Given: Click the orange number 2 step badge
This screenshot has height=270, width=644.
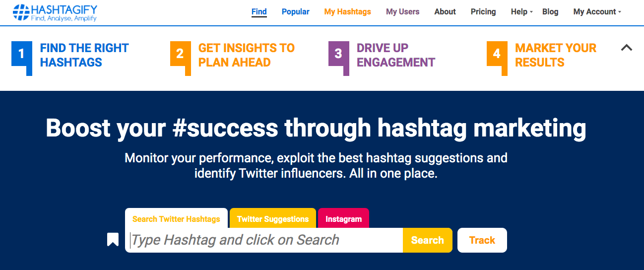Looking at the screenshot, I should click(180, 54).
